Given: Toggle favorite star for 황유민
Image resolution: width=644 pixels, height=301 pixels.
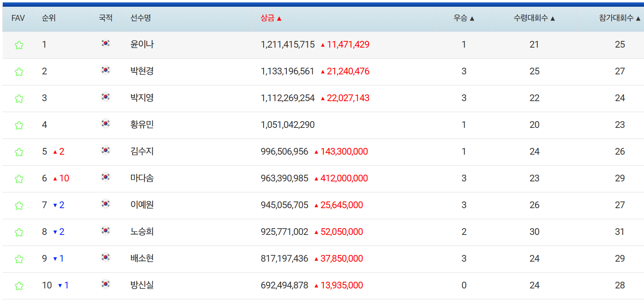Looking at the screenshot, I should [19, 126].
